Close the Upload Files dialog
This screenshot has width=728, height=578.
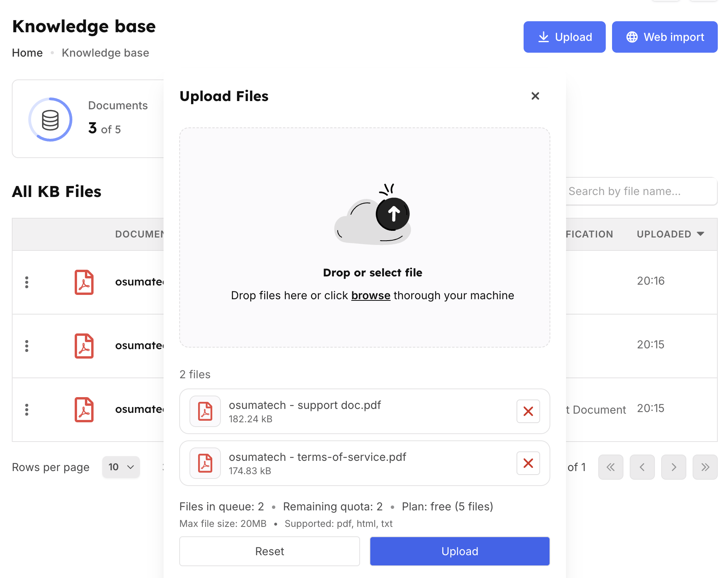coord(535,96)
